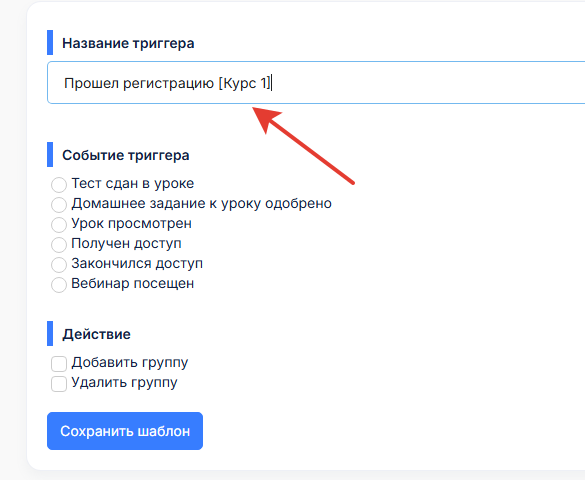The height and width of the screenshot is (480, 585).
Task: Select the 'Вебинар посещен' radio circle
Action: [x=59, y=285]
